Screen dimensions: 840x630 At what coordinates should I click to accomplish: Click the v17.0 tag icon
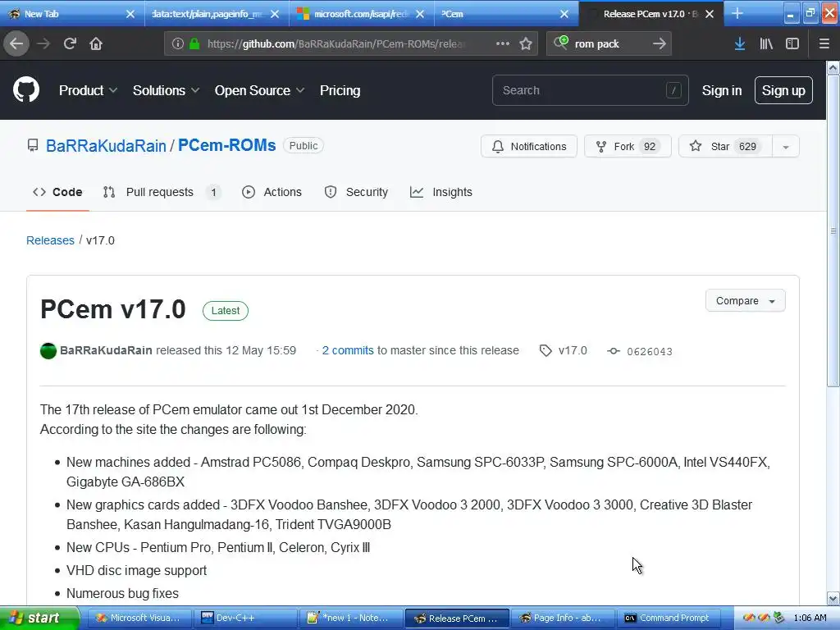(x=546, y=350)
